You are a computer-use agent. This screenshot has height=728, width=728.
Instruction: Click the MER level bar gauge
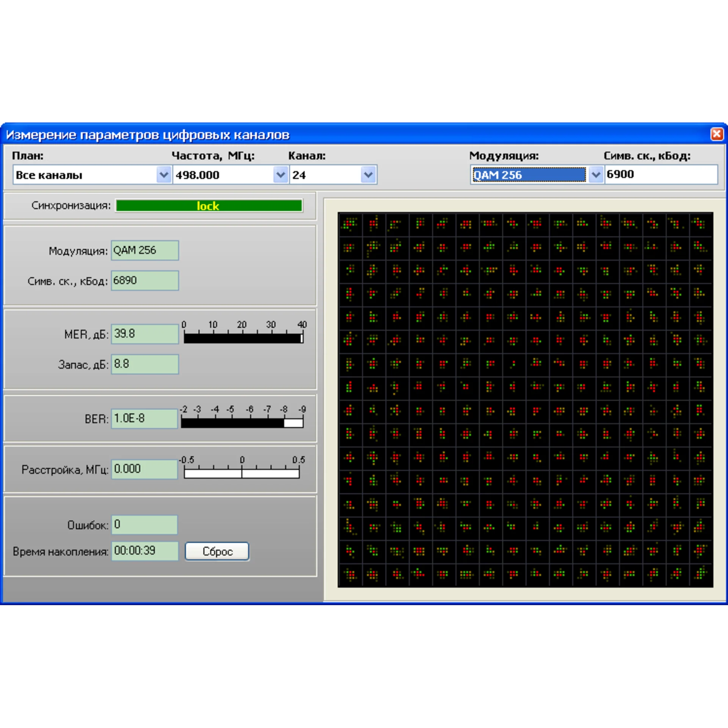pyautogui.click(x=243, y=338)
